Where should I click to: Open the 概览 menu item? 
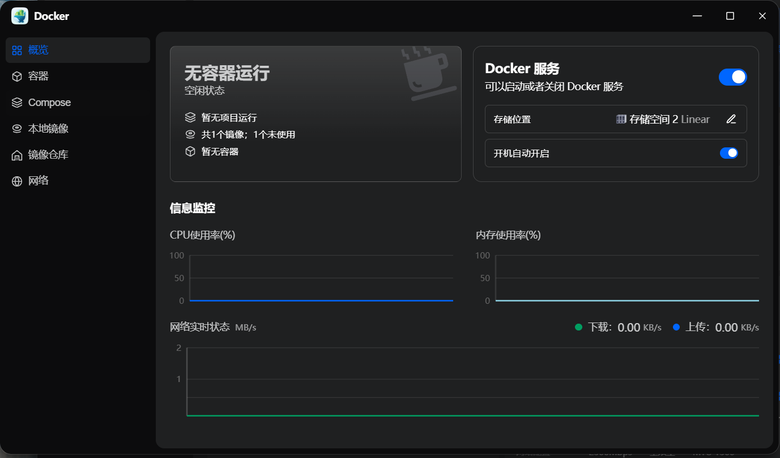click(78, 50)
